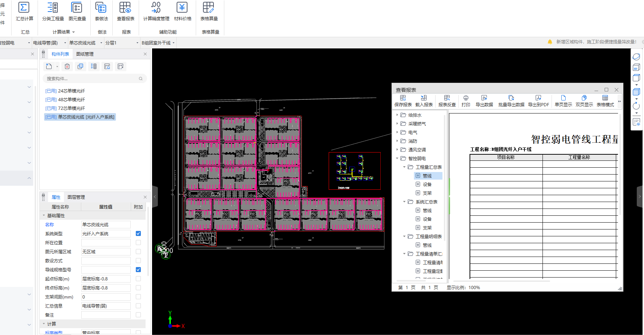The width and height of the screenshot is (644, 335).
Task: Click the new component icon in 构件列表
Action: (x=49, y=66)
